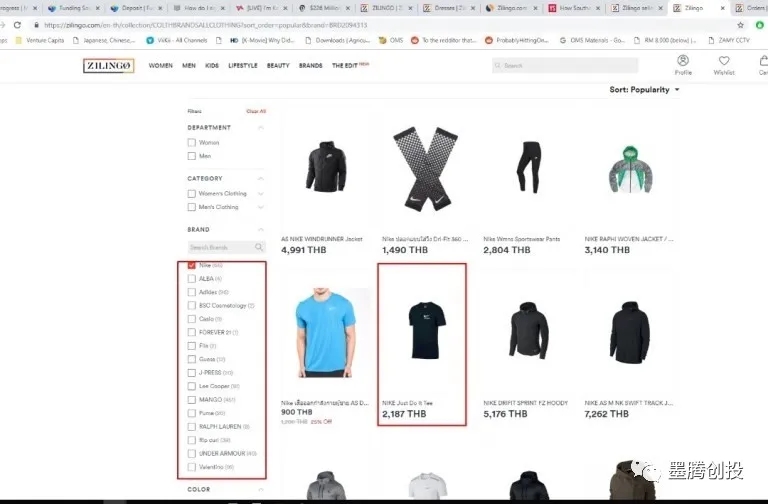Viewport: 768px width, 504px height.
Task: Uncheck the Nike brand checkbox
Action: pos(192,265)
